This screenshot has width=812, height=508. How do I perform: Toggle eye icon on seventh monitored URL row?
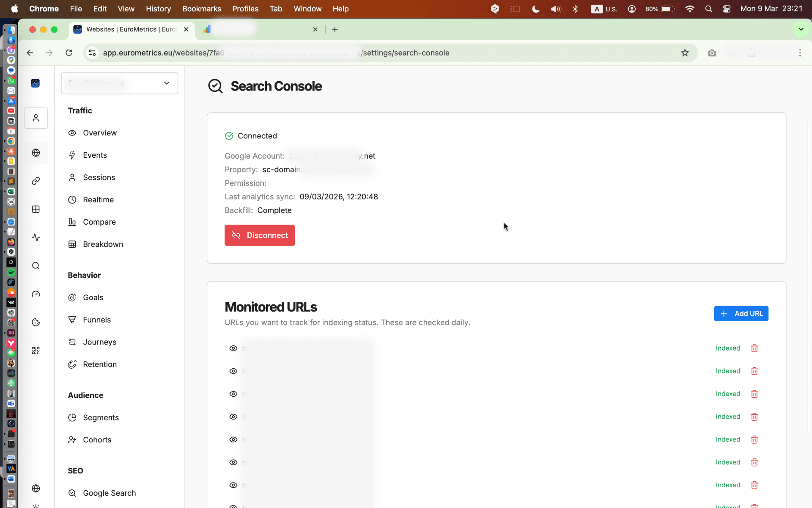[x=233, y=486]
